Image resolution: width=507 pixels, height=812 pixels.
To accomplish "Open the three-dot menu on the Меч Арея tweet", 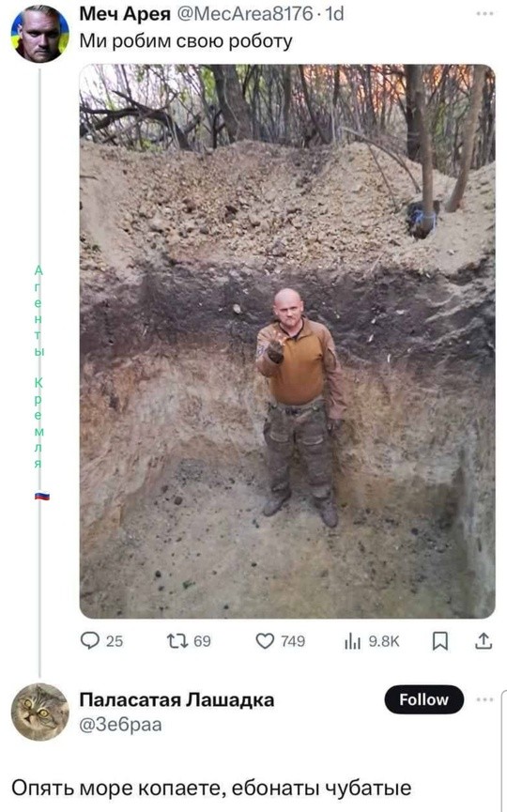I will 484,13.
